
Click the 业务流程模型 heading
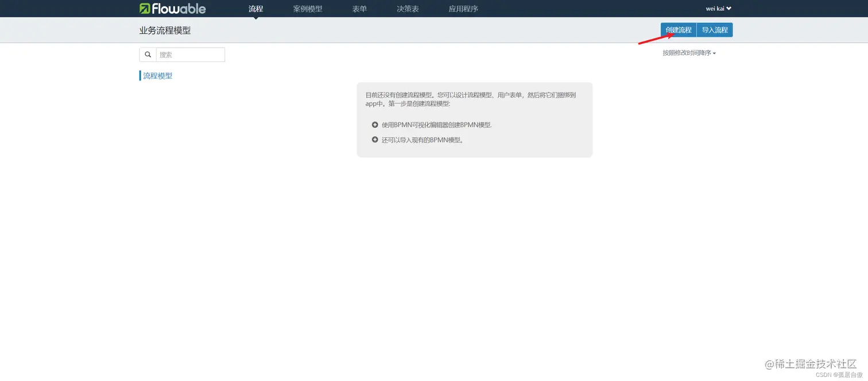click(165, 30)
